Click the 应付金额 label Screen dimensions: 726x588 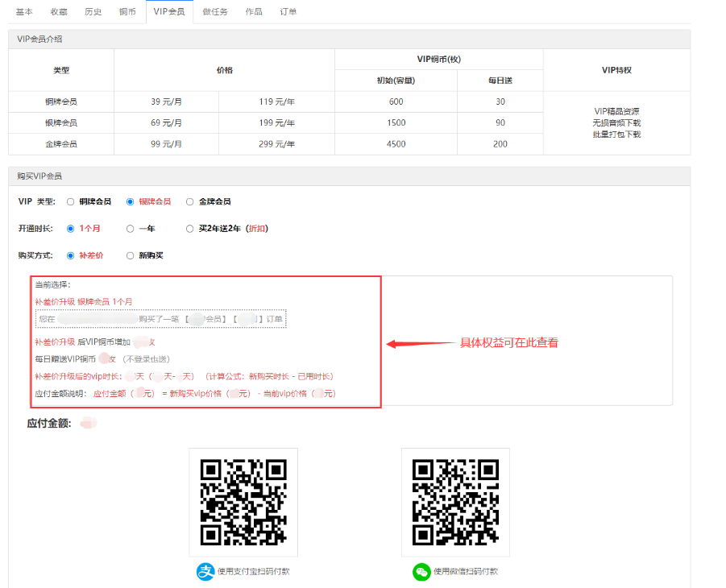pyautogui.click(x=49, y=424)
